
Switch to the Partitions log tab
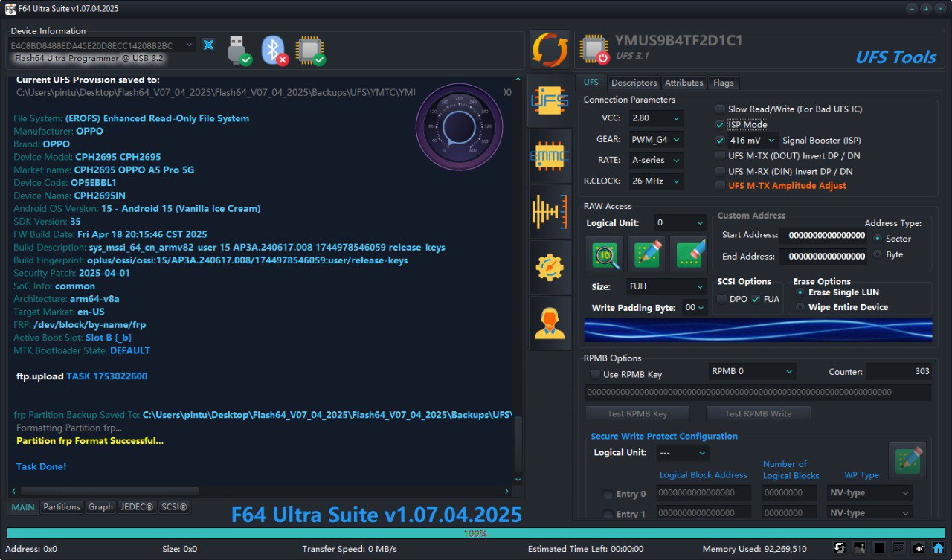point(61,507)
